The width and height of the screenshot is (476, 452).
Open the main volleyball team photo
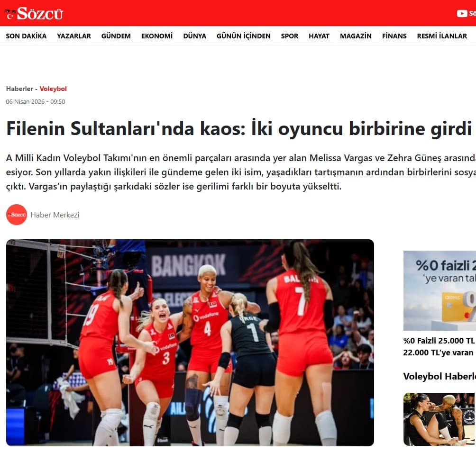coord(190,343)
